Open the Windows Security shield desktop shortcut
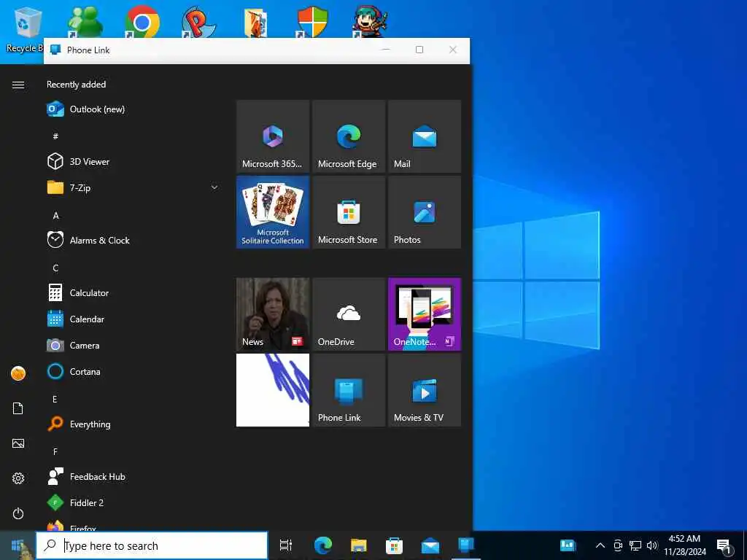The image size is (747, 560). click(x=312, y=21)
